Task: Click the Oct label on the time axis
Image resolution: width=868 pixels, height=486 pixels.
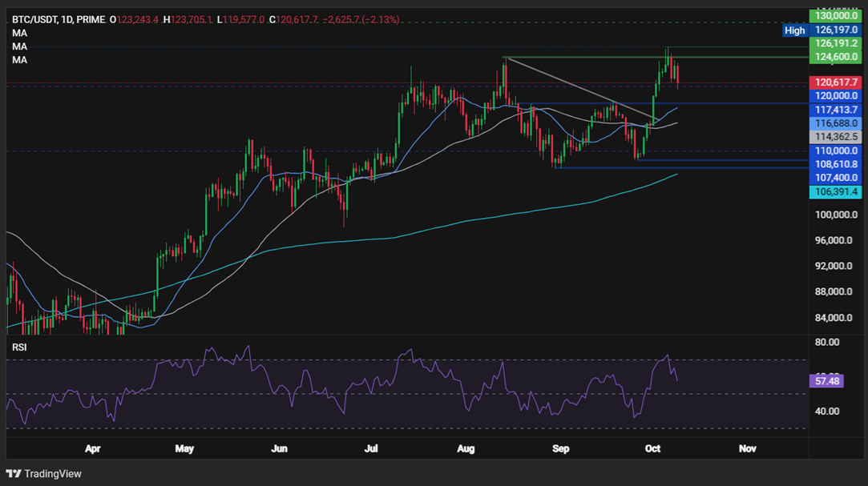Action: point(652,448)
